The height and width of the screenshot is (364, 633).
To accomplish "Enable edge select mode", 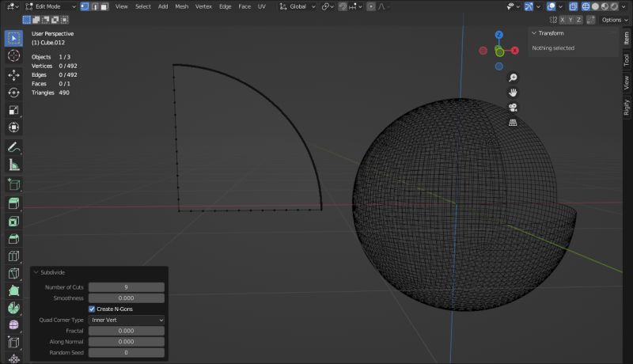I will [94, 6].
